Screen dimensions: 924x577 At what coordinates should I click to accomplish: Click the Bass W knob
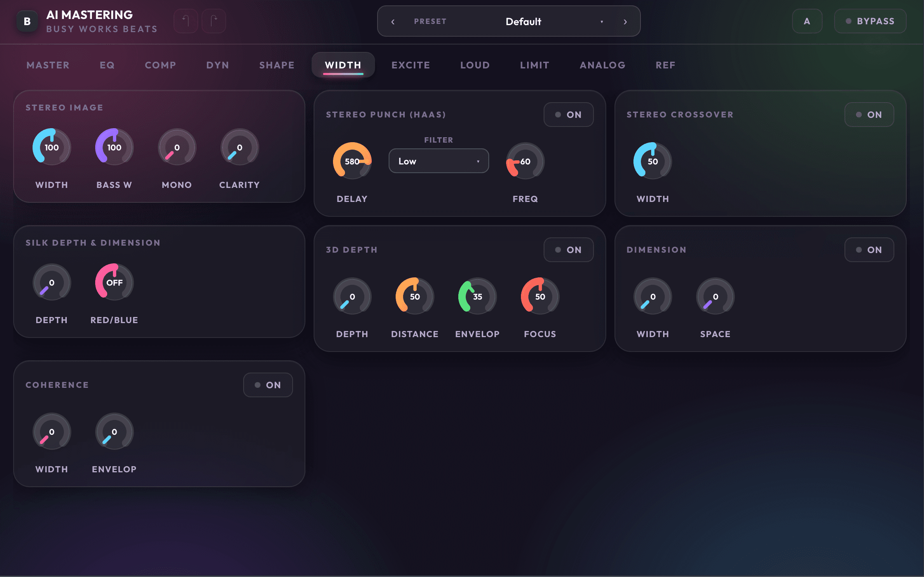(x=114, y=147)
